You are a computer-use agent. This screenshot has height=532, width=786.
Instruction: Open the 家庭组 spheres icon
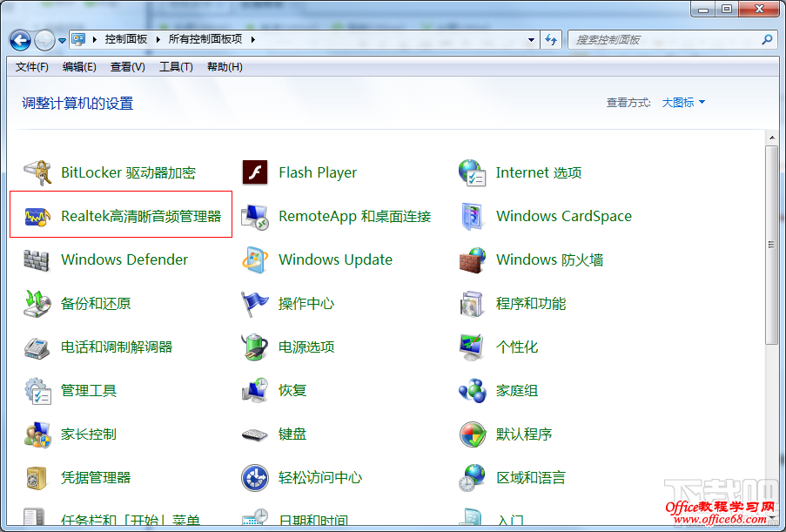tap(472, 391)
